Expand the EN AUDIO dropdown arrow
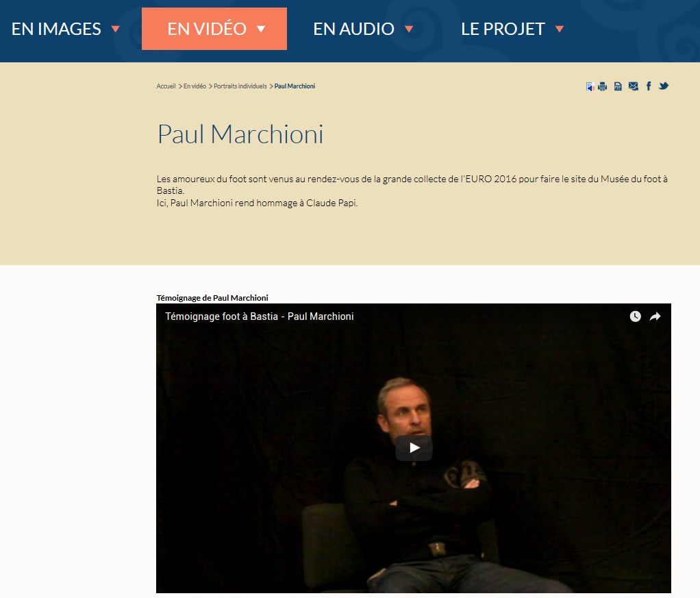Image resolution: width=700 pixels, height=598 pixels. point(408,29)
